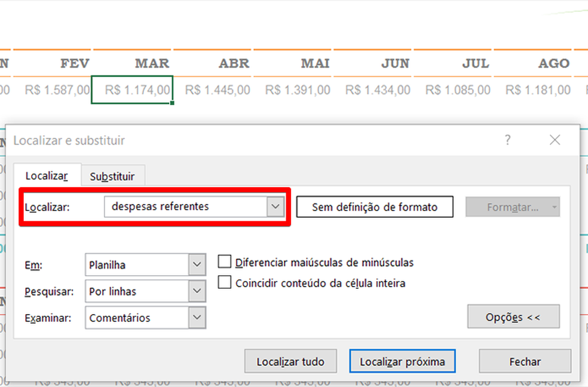Select cell R$ 1.174,00 under MAR
Screen dimensions: 588x387
coord(132,90)
